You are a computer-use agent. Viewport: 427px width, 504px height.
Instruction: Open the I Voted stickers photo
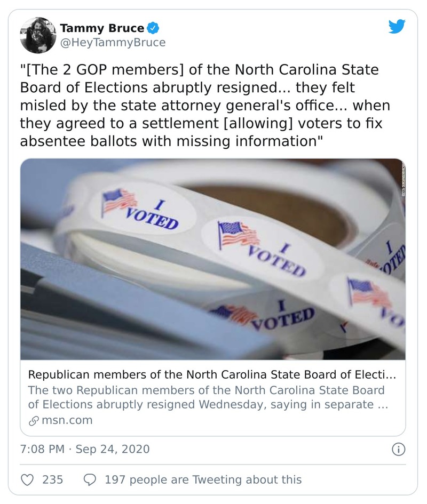click(212, 259)
